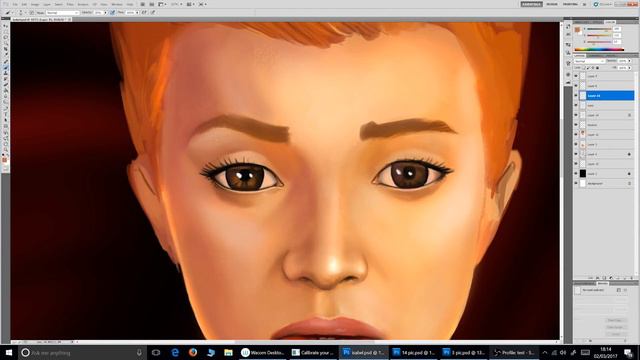640x360 pixels.
Task: Select the Lasso tool
Action: pos(6,37)
